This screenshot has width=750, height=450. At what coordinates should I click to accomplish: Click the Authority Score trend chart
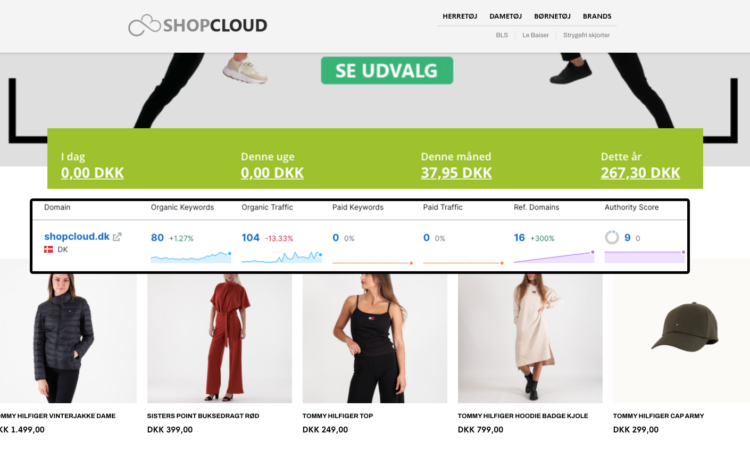coord(645,257)
